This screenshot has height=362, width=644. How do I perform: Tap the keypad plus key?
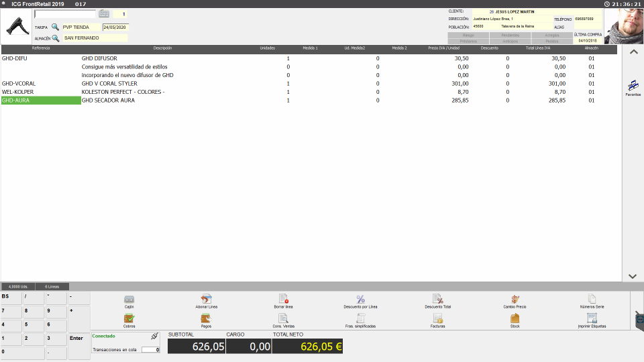click(79, 319)
